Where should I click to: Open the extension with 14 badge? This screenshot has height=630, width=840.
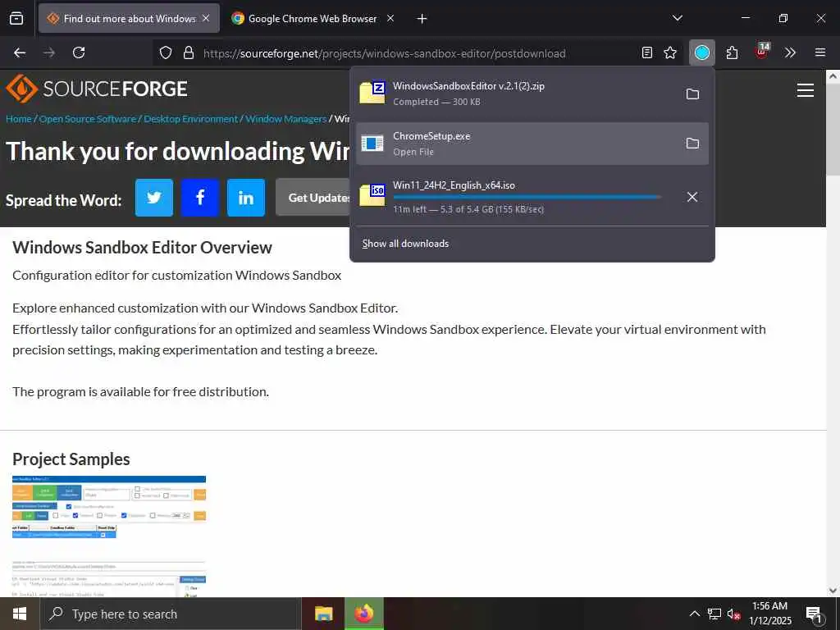tap(762, 52)
